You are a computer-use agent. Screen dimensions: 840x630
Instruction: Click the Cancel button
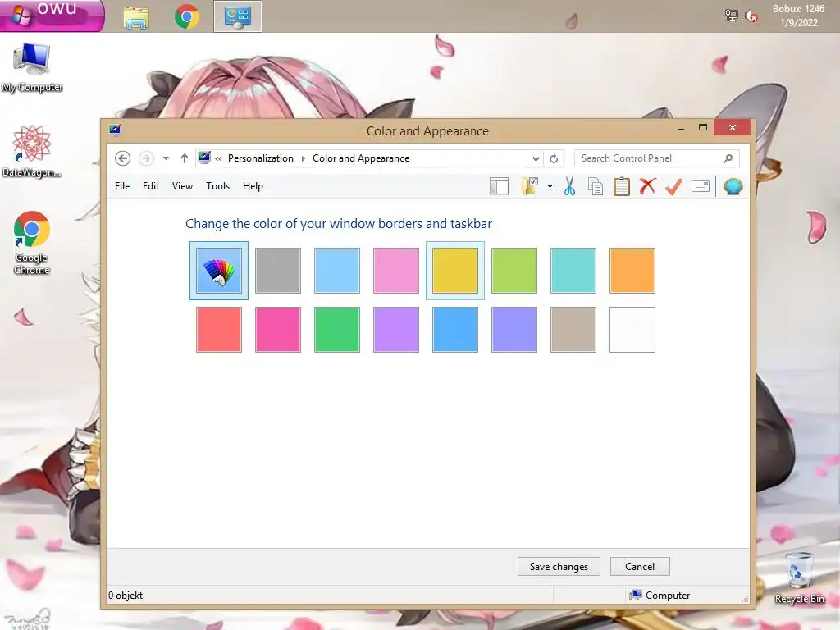[640, 567]
